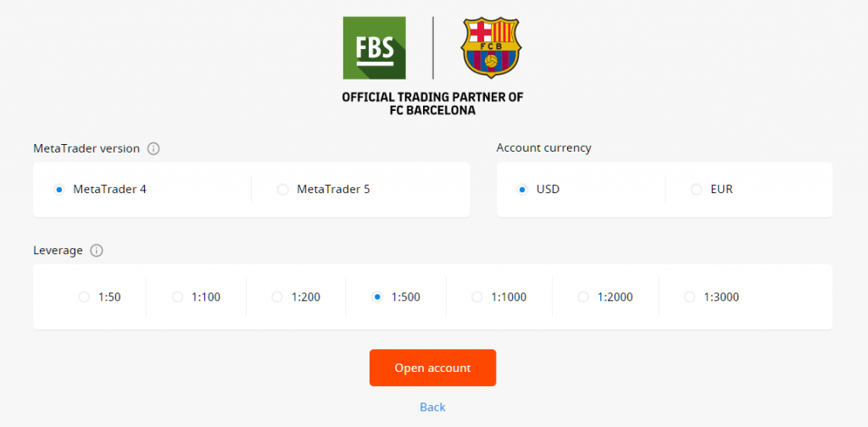Click the FC Barcelona crest
Image resolution: width=868 pixels, height=427 pixels.
click(x=491, y=47)
